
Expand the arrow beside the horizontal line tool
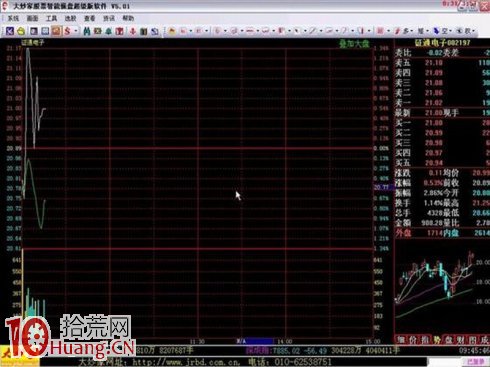click(x=258, y=31)
